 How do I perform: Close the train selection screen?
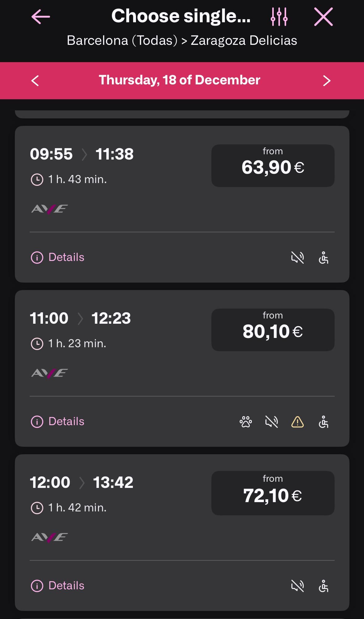point(323,17)
